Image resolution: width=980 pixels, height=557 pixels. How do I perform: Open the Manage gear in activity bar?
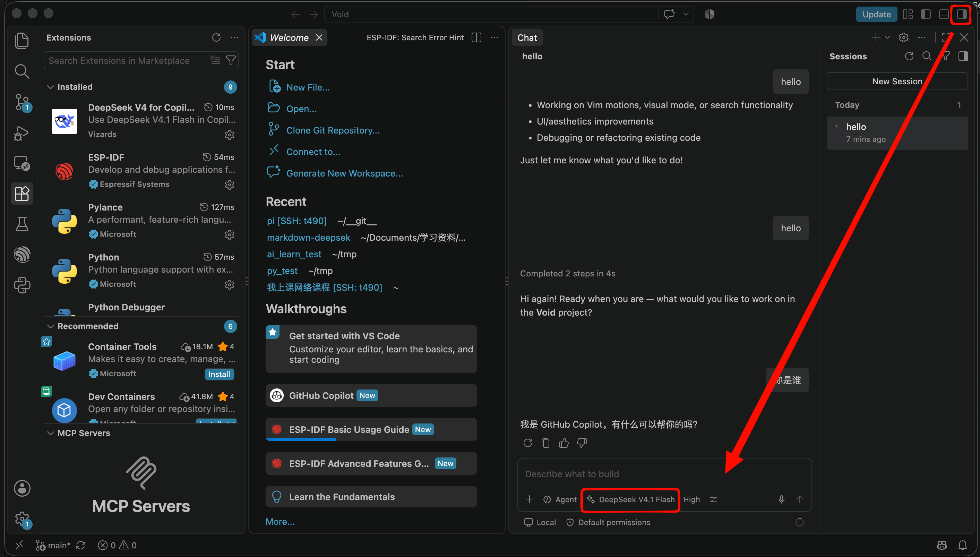click(22, 519)
